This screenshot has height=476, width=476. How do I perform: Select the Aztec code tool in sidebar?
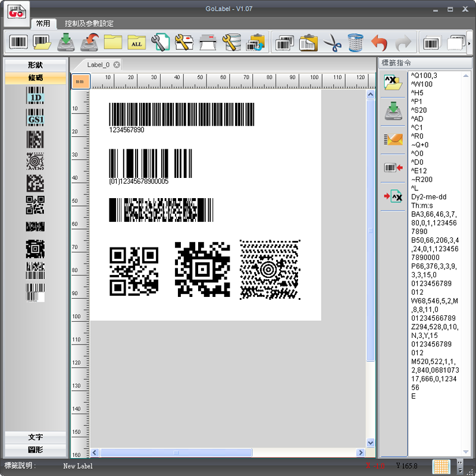tap(35, 248)
